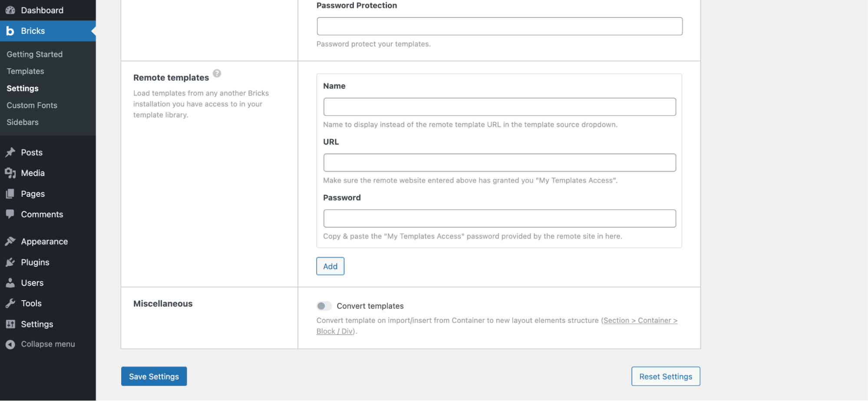The image size is (868, 401).
Task: Click the Remote templates help question icon
Action: 217,73
